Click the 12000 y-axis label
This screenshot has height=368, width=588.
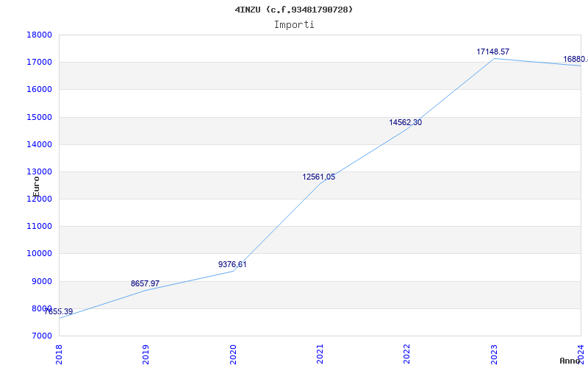[x=39, y=199]
